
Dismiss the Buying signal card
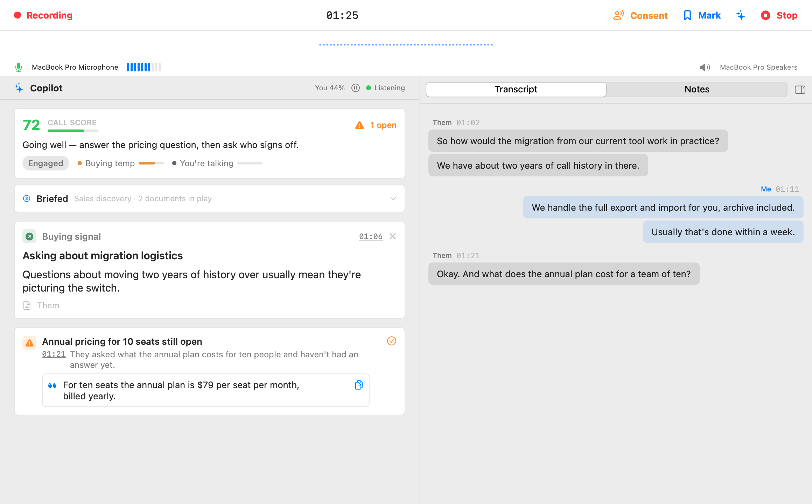(393, 236)
